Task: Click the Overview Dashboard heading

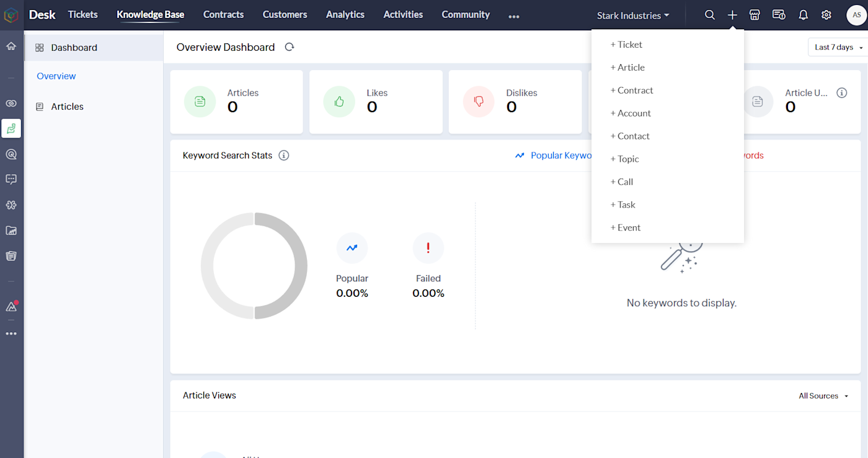Action: [226, 47]
